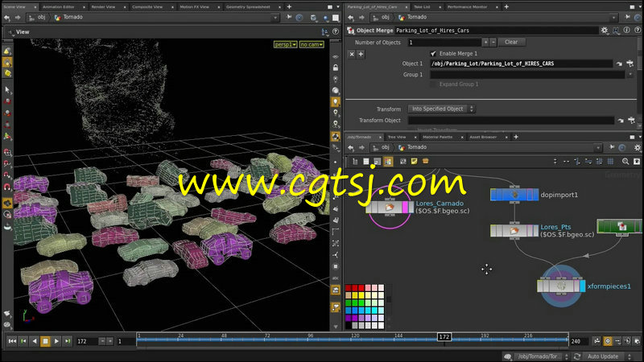Screen dimensions: 644x362
Task: Add a new pane tab in the scene viewer
Action: (x=289, y=7)
